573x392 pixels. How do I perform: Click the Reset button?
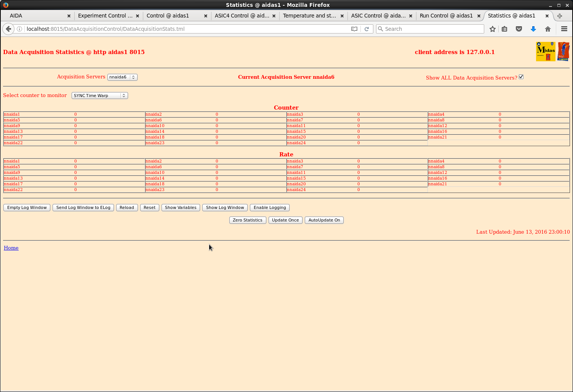click(150, 207)
